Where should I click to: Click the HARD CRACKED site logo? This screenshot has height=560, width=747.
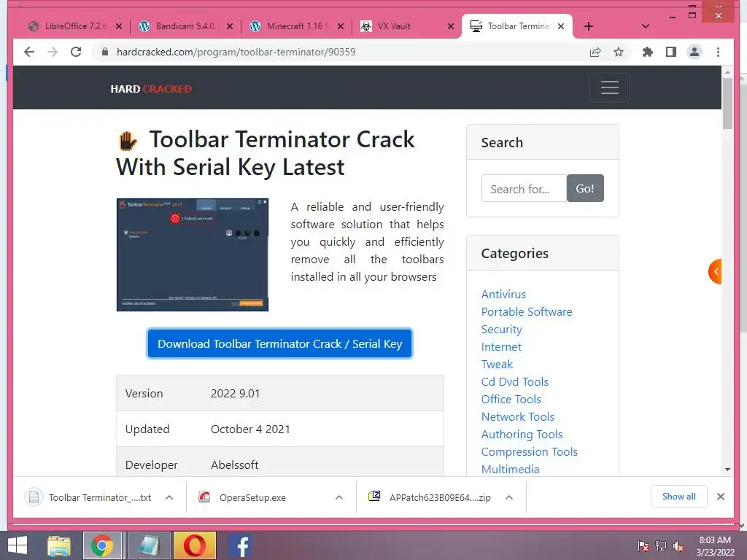click(x=151, y=89)
